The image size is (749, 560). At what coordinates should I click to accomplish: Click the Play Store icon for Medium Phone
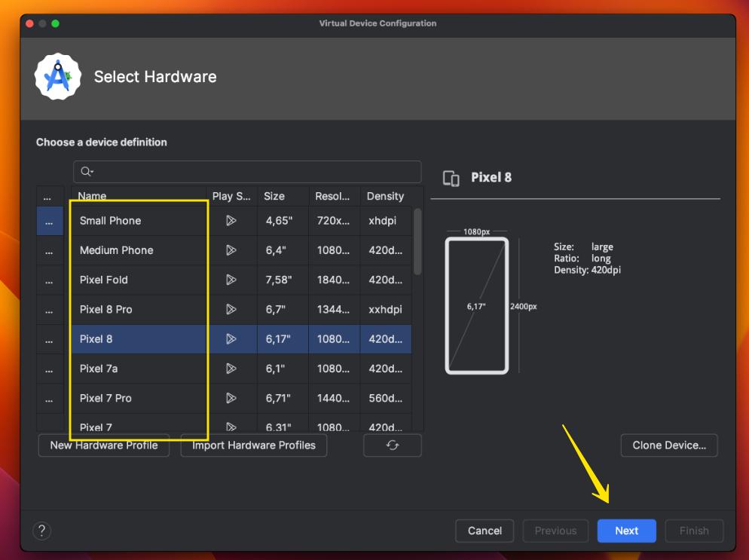[231, 250]
